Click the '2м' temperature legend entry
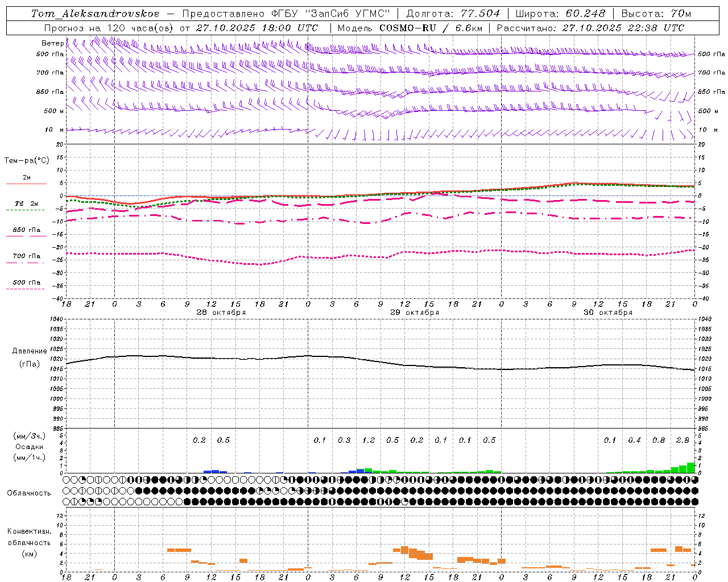The height and width of the screenshot is (582, 728). (x=27, y=177)
